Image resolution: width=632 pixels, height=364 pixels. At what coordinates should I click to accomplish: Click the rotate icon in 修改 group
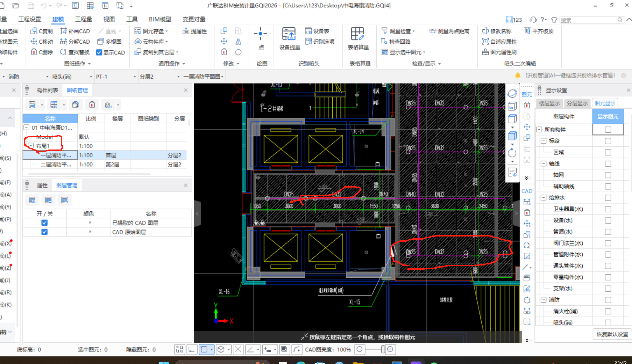pyautogui.click(x=238, y=52)
